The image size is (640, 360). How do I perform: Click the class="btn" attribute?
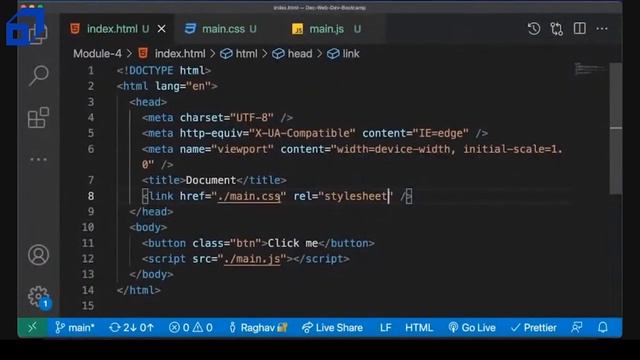227,243
